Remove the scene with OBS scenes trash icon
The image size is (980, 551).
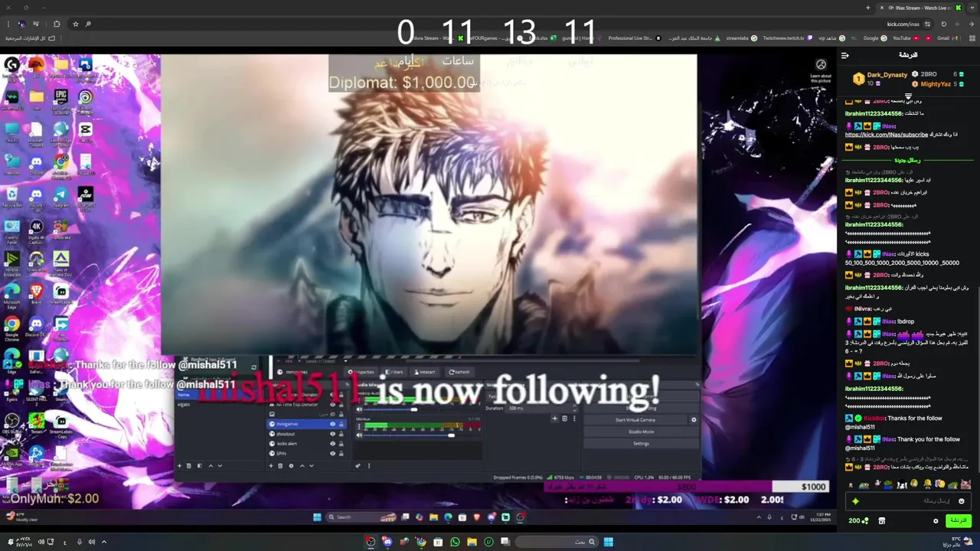coord(190,465)
